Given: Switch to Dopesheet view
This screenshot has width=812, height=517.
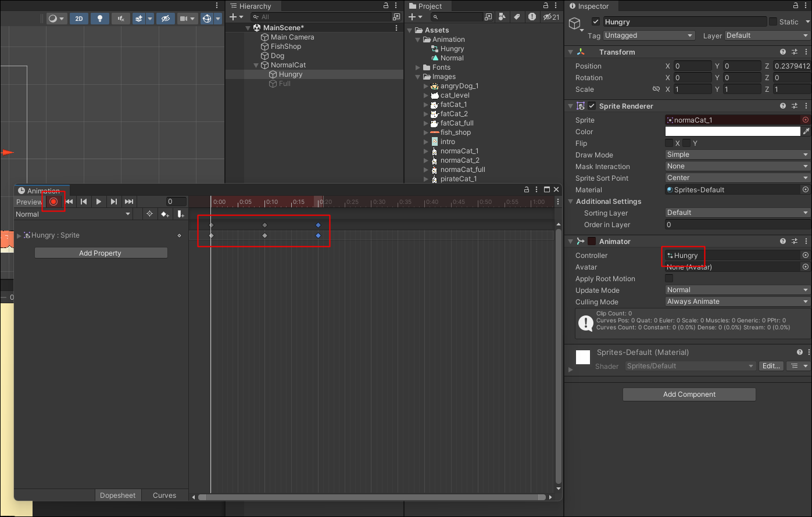Looking at the screenshot, I should (x=117, y=496).
